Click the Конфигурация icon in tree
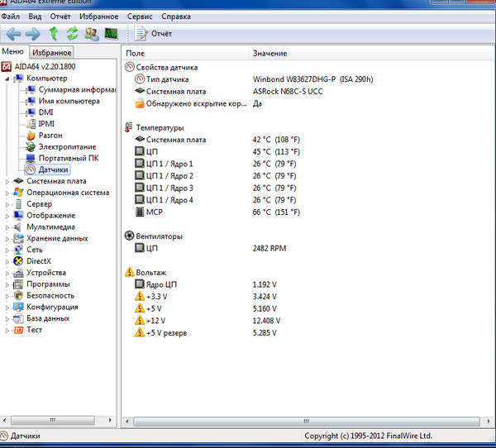This screenshot has width=496, height=448. coord(18,307)
